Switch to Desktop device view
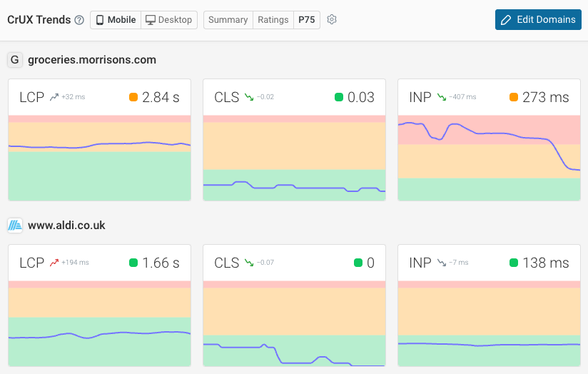The width and height of the screenshot is (588, 374). click(x=169, y=20)
